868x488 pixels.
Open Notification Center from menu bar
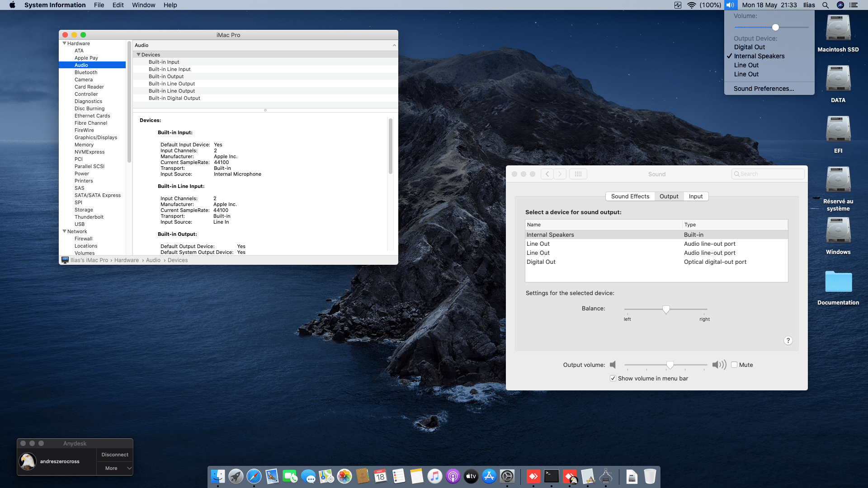(x=854, y=5)
